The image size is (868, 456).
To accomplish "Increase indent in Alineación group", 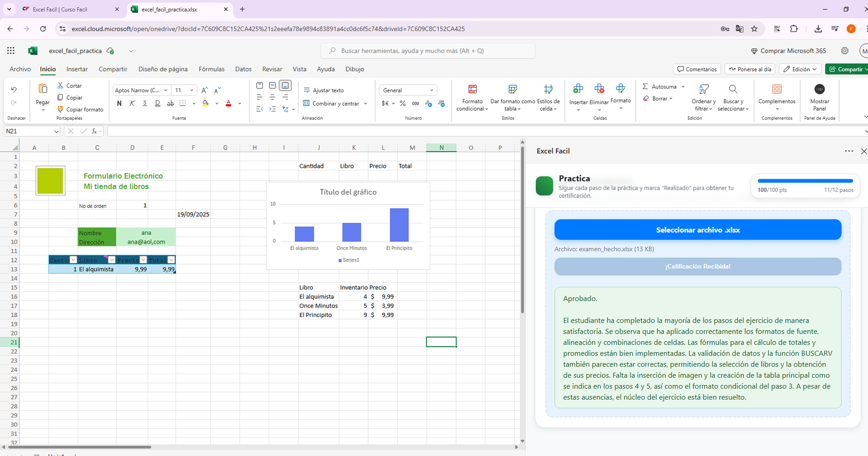I will pyautogui.click(x=272, y=109).
